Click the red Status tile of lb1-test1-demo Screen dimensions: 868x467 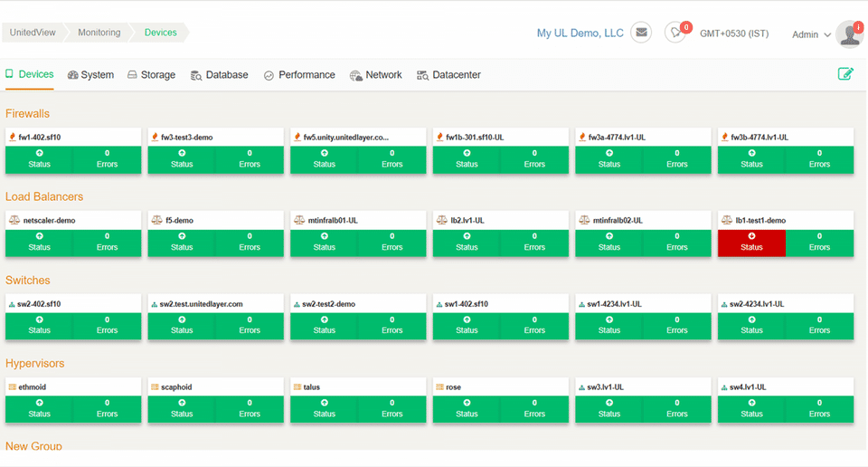(x=751, y=243)
